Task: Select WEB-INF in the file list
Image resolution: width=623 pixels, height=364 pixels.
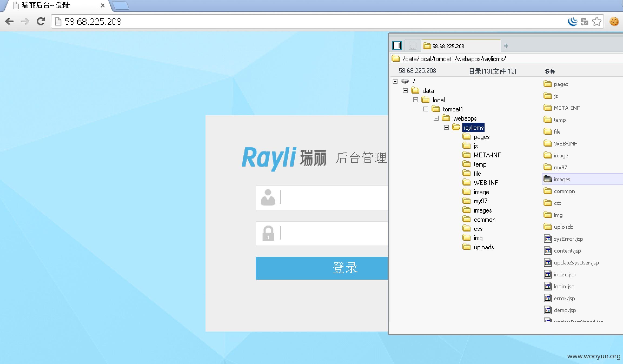Action: (565, 144)
